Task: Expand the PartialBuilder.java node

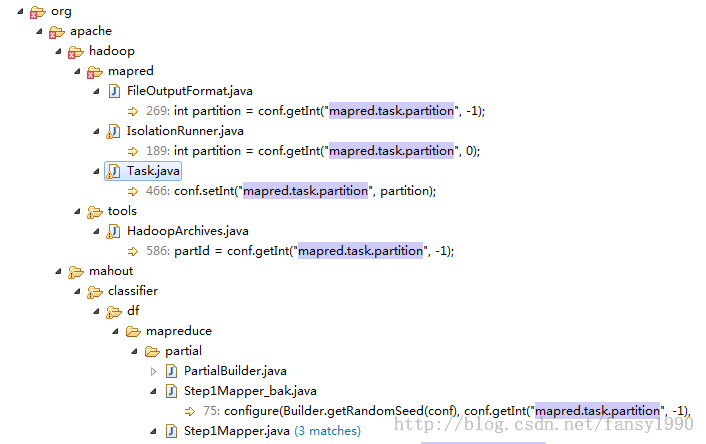Action: (153, 371)
